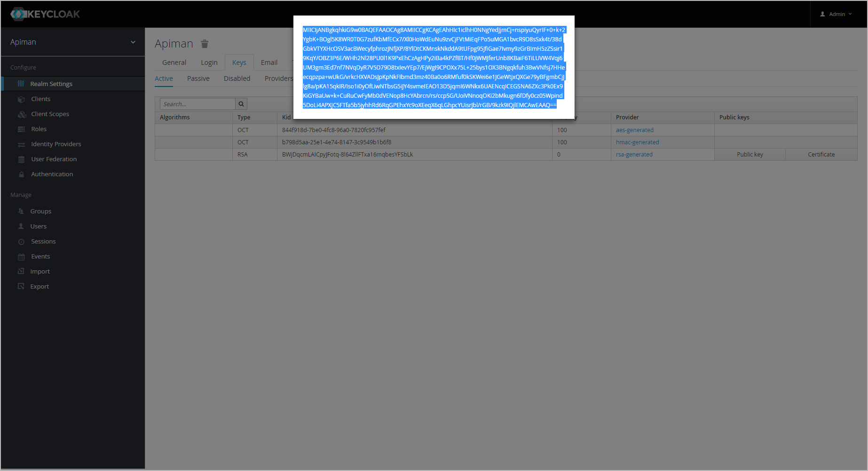View the Certificate for the RSA key

click(x=821, y=154)
